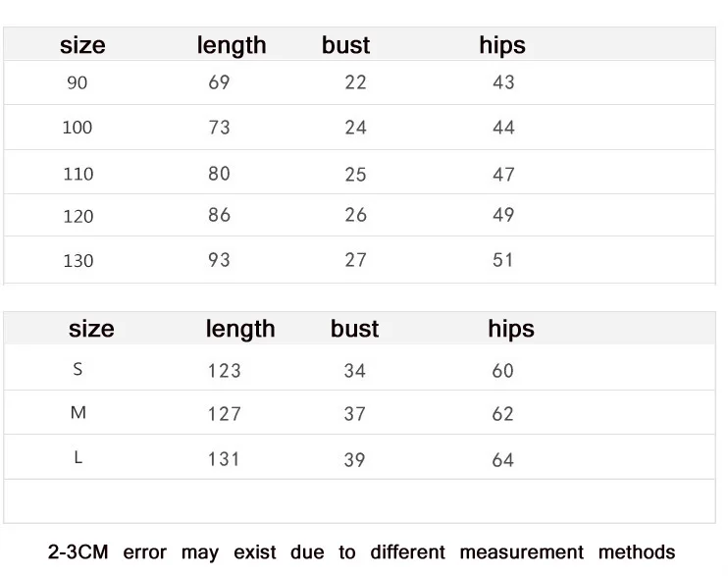This screenshot has width=728, height=576.
Task: Click the 'hips' header in the bottom table
Action: pos(511,329)
